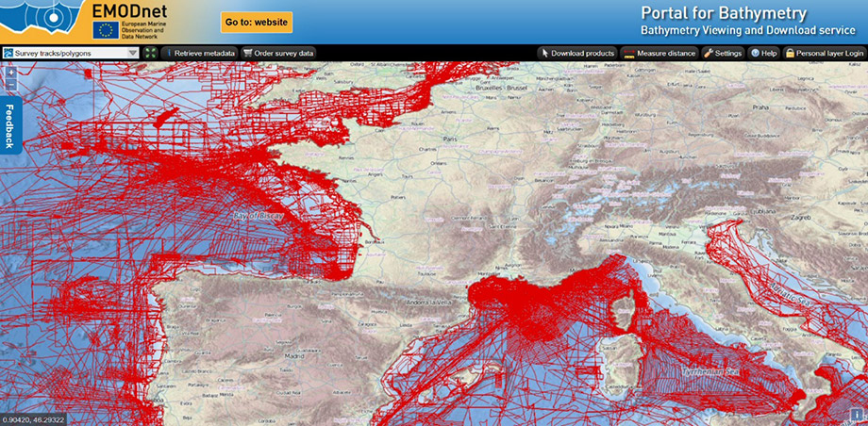This screenshot has width=868, height=426.
Task: Click the zoom-to-full-extent green arrows icon
Action: point(151,53)
